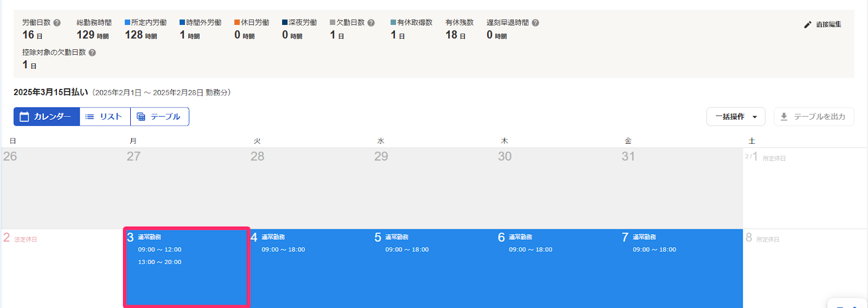Click the calendar icon in カレンダー tab
The width and height of the screenshot is (868, 308).
pyautogui.click(x=24, y=117)
